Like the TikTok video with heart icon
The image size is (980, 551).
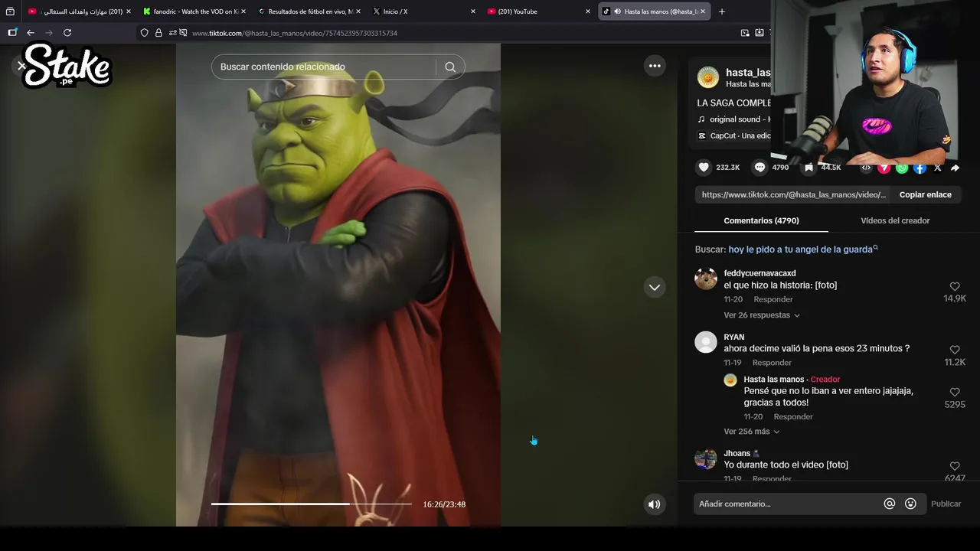click(x=704, y=168)
